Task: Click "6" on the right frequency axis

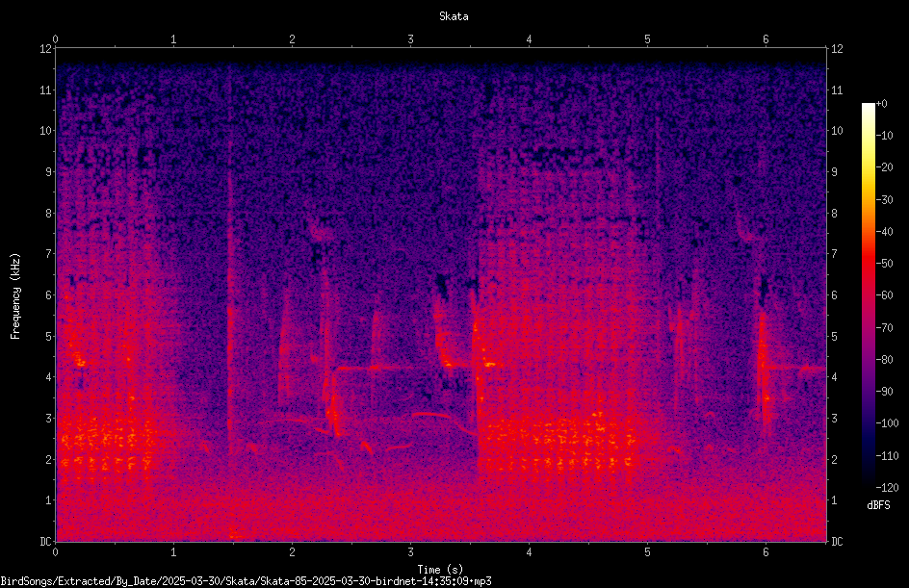Action: coord(834,294)
